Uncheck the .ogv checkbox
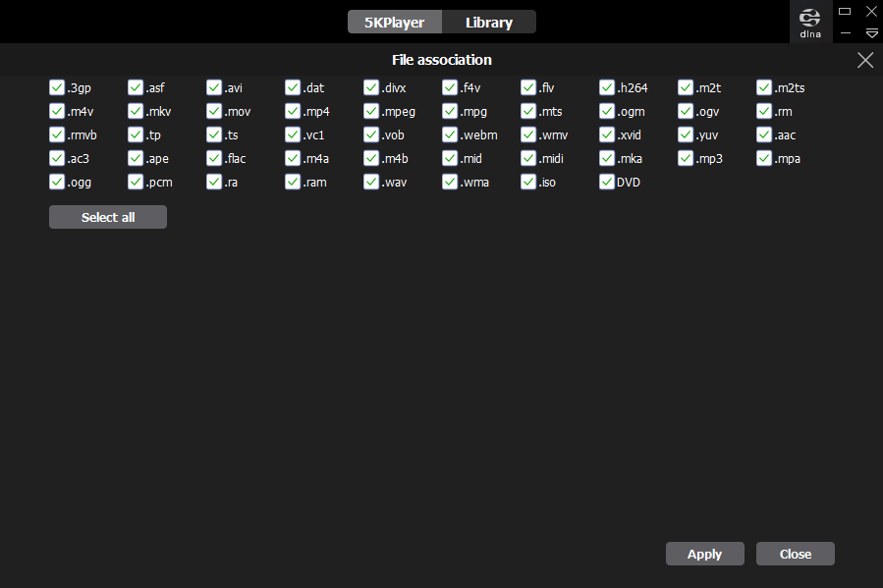Viewport: 883px width, 588px height. (x=686, y=111)
